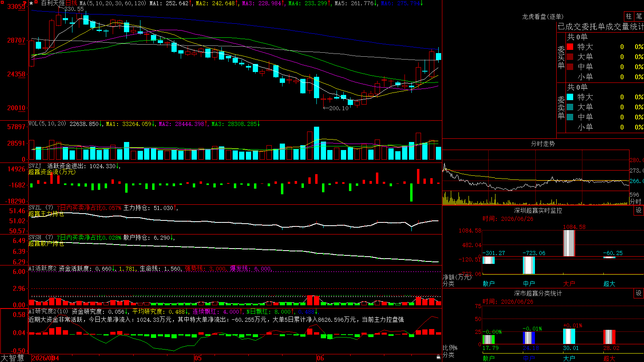Open the MA(5,10,20,30,60,120) indicator parameters
The width and height of the screenshot is (644, 362).
pos(113,3)
